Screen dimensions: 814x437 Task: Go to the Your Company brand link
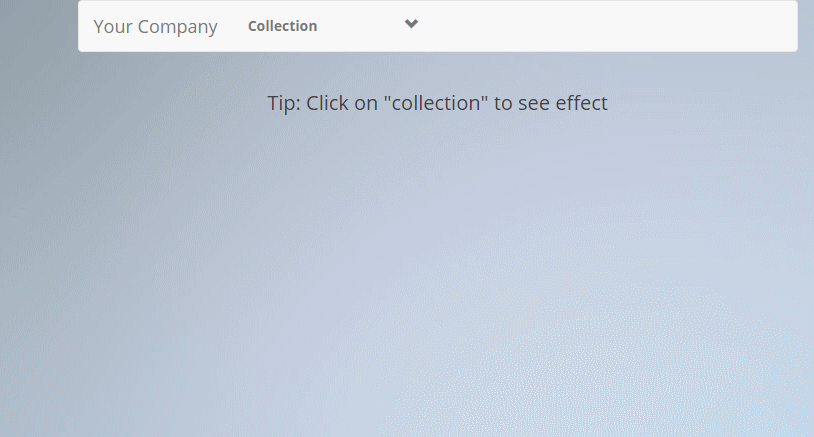click(155, 26)
